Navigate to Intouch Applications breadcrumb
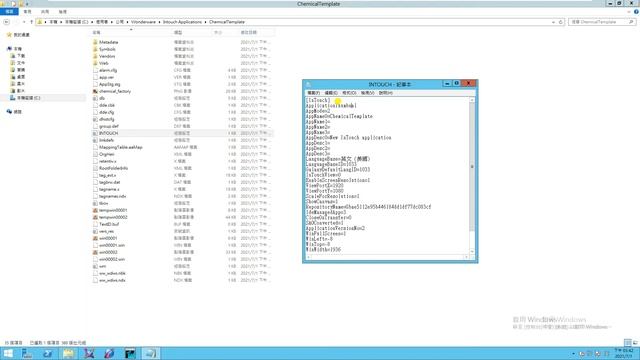This screenshot has width=640, height=360. [182, 22]
